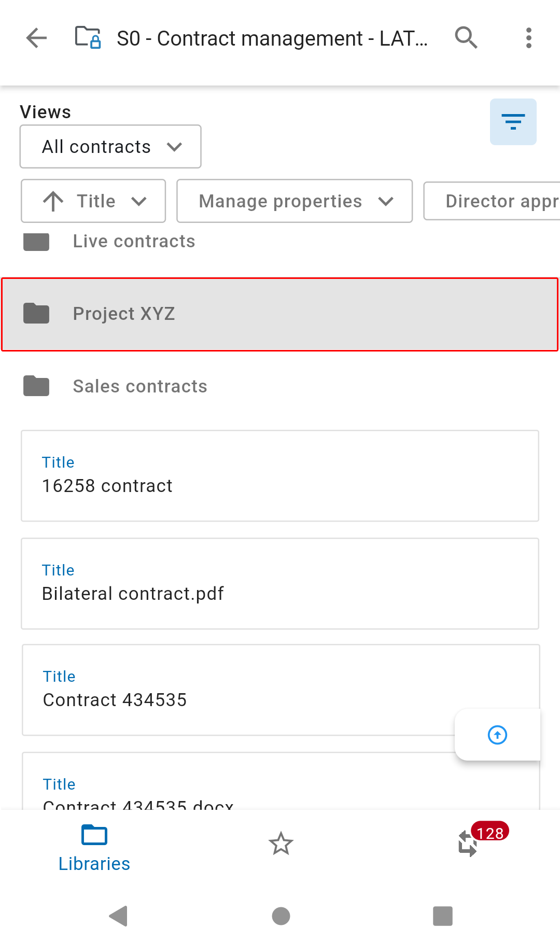Open the three-dot overflow menu
This screenshot has height=941, width=560.
pyautogui.click(x=528, y=38)
